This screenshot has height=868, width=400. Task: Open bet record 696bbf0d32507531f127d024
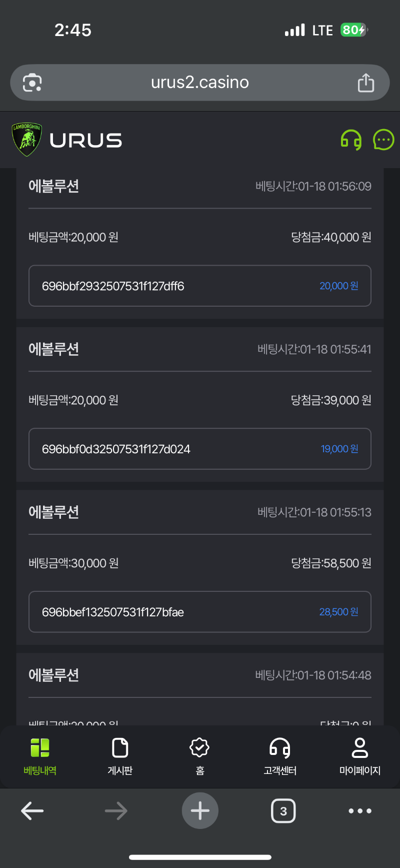click(116, 449)
